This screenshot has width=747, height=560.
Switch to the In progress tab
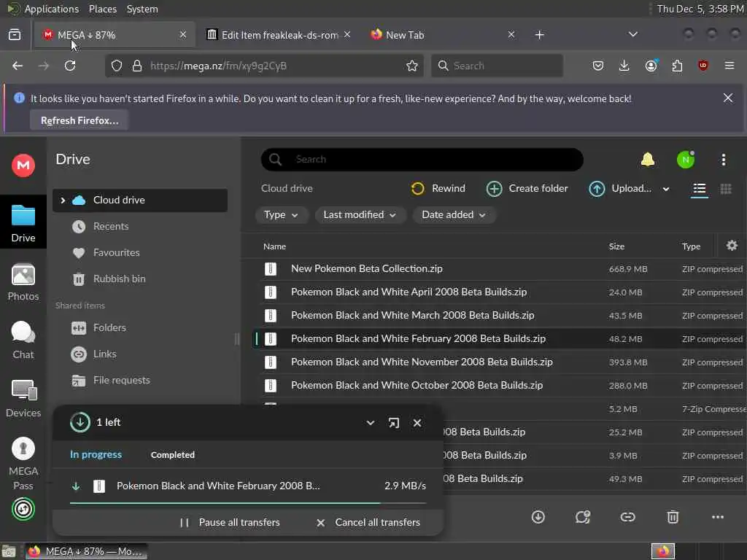coord(96,455)
